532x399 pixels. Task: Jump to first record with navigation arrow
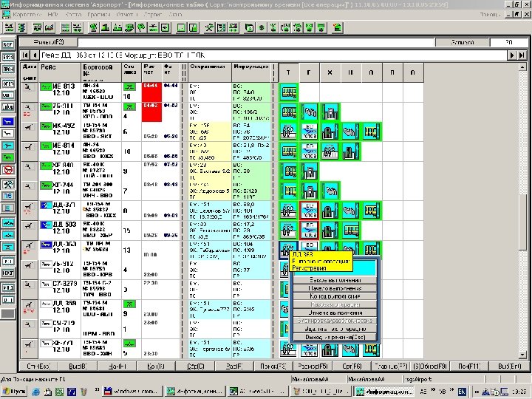(25, 55)
